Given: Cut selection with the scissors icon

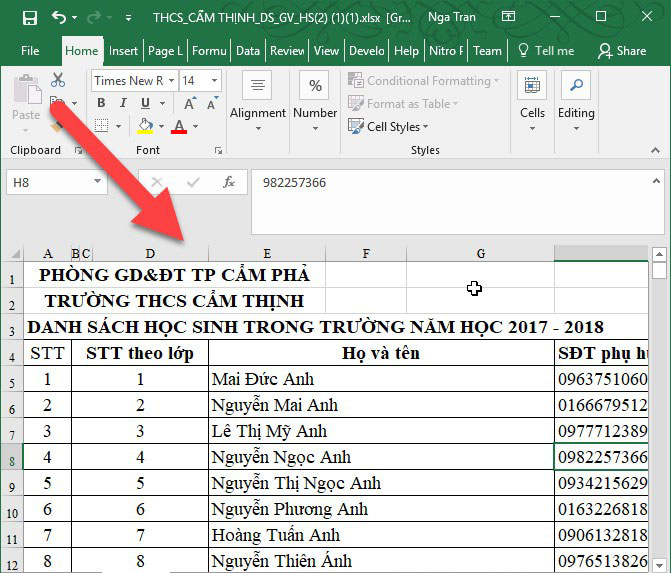Looking at the screenshot, I should (x=58, y=80).
